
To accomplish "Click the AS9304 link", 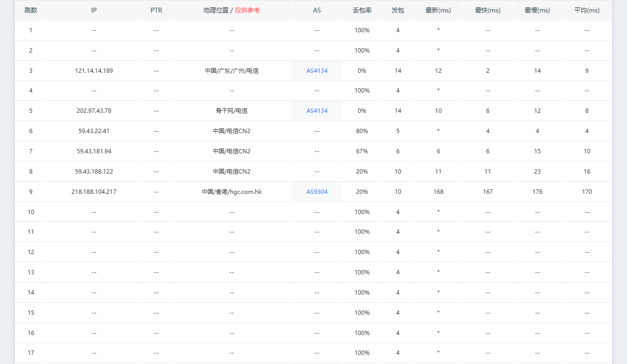I will point(317,192).
